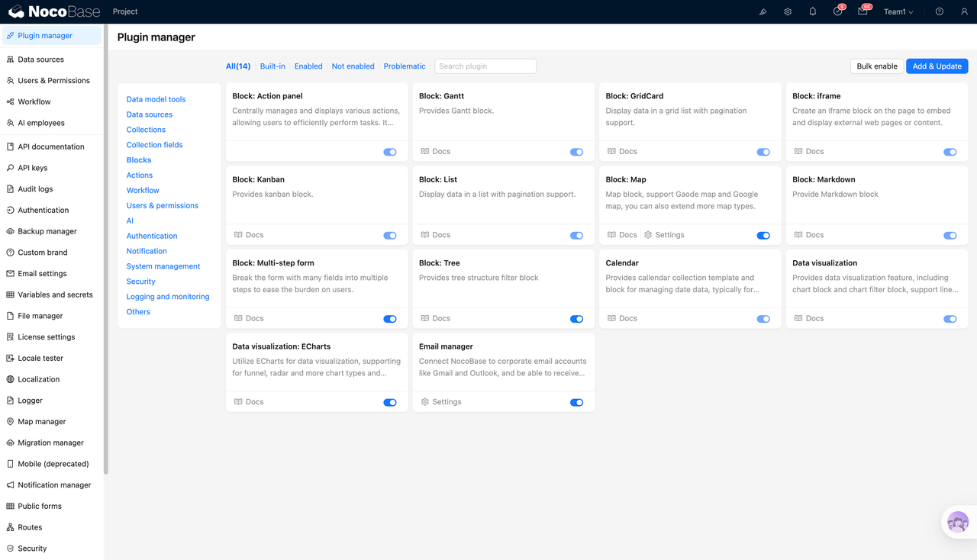Image resolution: width=977 pixels, height=560 pixels.
Task: Click the Search plugin input field
Action: 485,66
